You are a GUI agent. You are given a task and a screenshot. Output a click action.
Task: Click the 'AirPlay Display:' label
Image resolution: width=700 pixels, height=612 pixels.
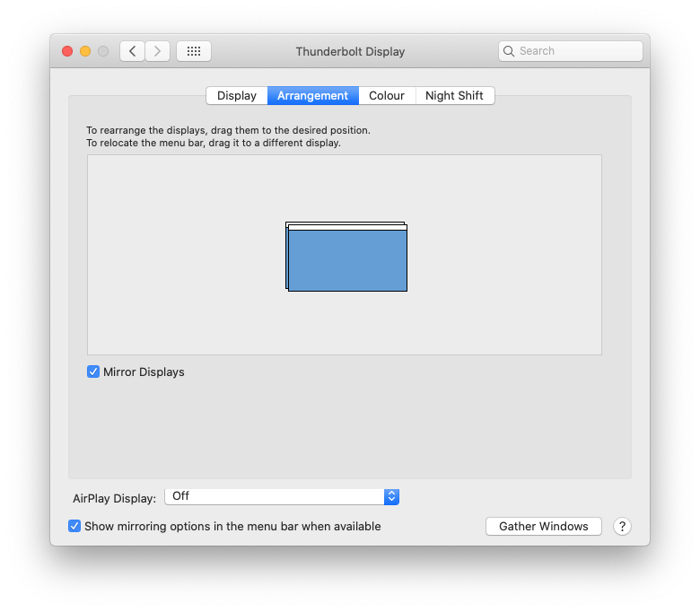point(114,498)
